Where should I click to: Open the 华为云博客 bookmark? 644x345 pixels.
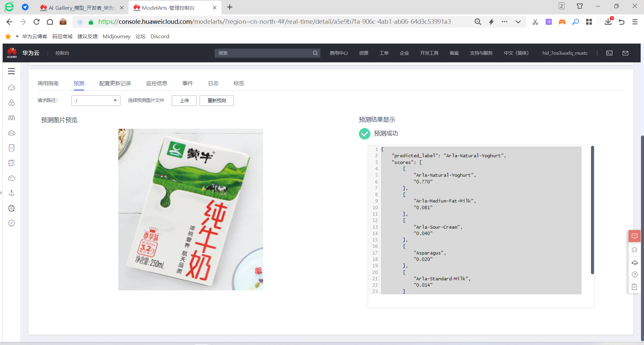point(35,36)
